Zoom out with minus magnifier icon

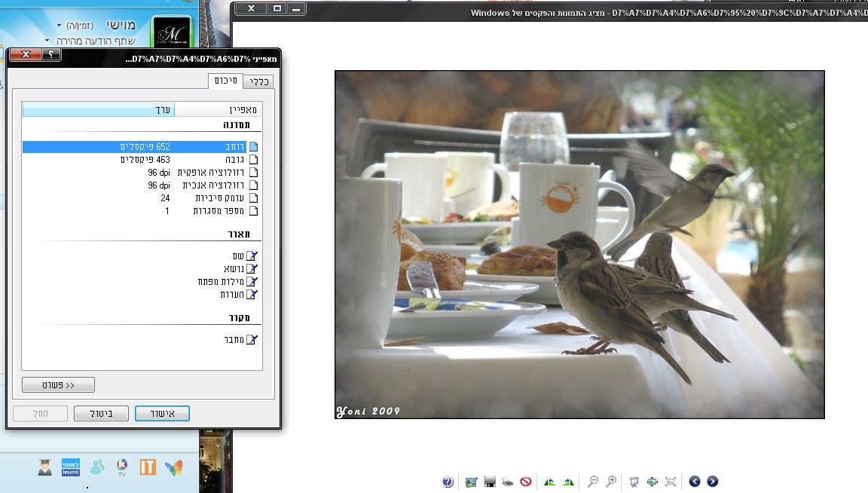[593, 482]
